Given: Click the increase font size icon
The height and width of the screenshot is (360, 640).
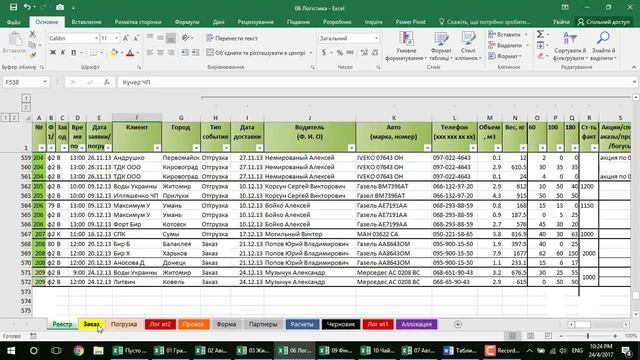Looking at the screenshot, I should click(126, 38).
